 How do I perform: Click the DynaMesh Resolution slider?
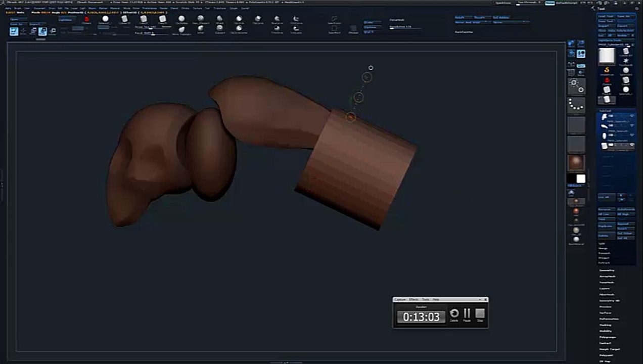(405, 27)
